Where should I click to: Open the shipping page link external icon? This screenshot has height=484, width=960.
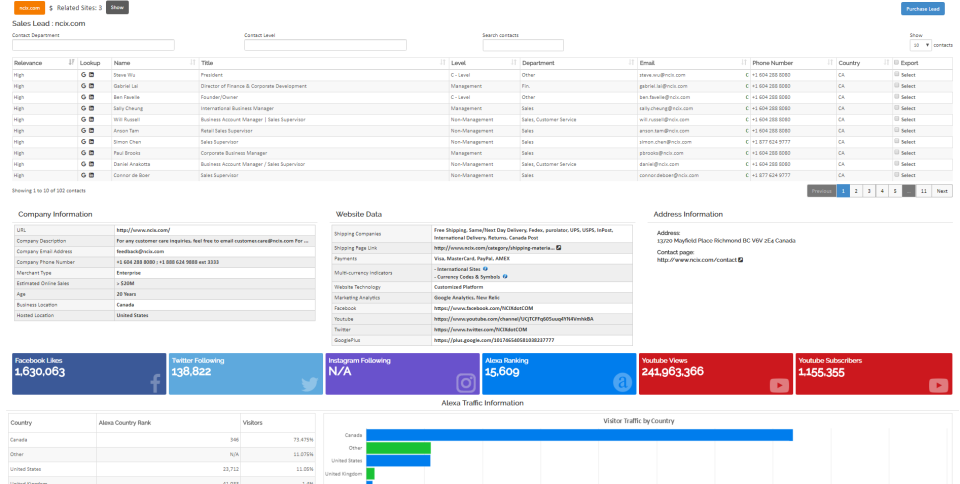point(559,248)
